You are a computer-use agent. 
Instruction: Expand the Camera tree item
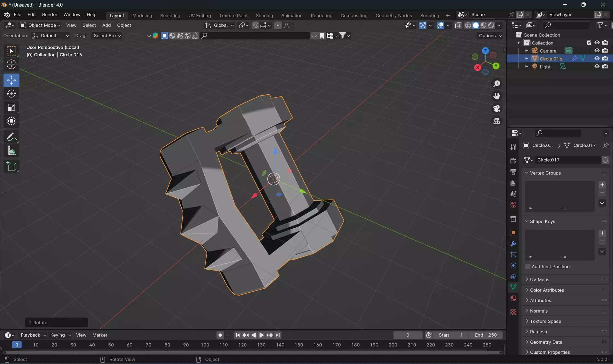[527, 51]
